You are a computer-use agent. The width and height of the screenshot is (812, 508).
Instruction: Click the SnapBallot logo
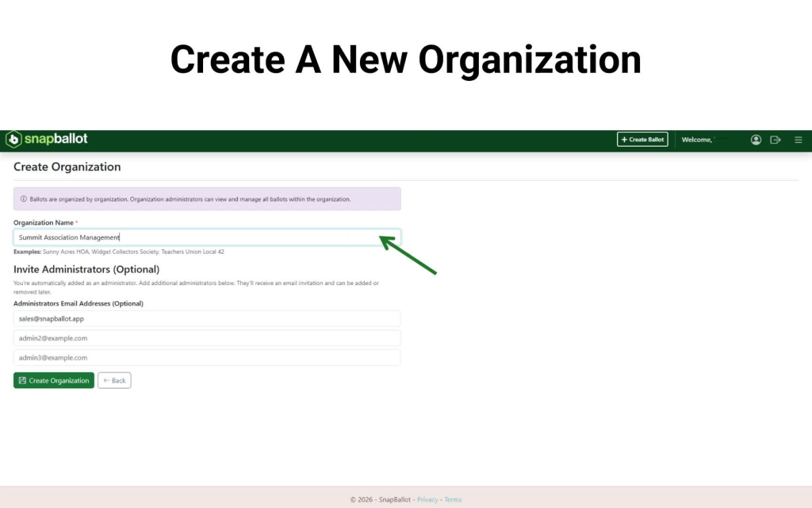(46, 139)
